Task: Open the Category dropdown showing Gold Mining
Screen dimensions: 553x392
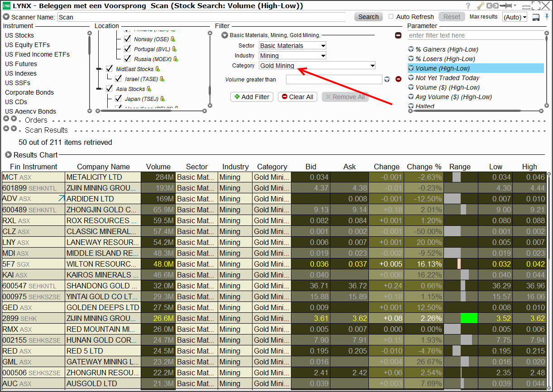Action: click(317, 66)
